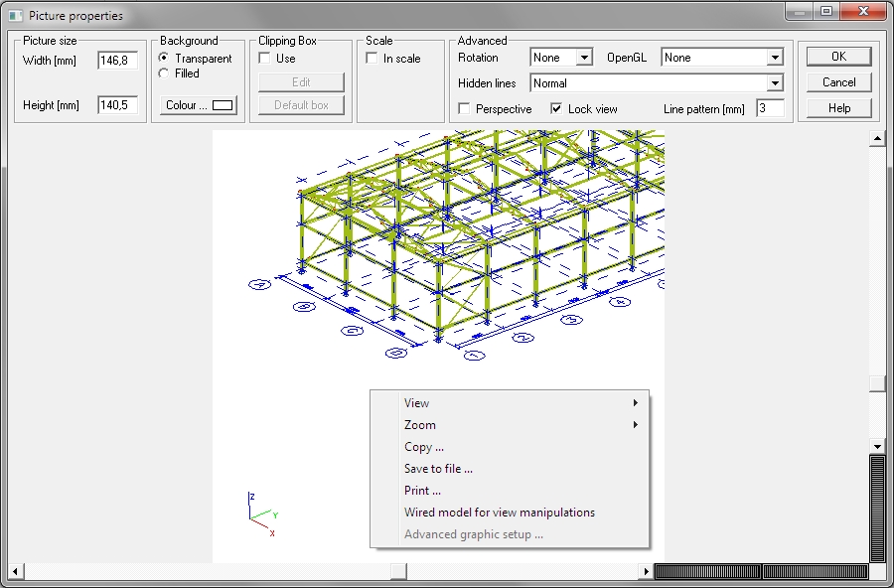Image resolution: width=894 pixels, height=588 pixels.
Task: Click the horizontal scrollbar left arrow
Action: [16, 571]
